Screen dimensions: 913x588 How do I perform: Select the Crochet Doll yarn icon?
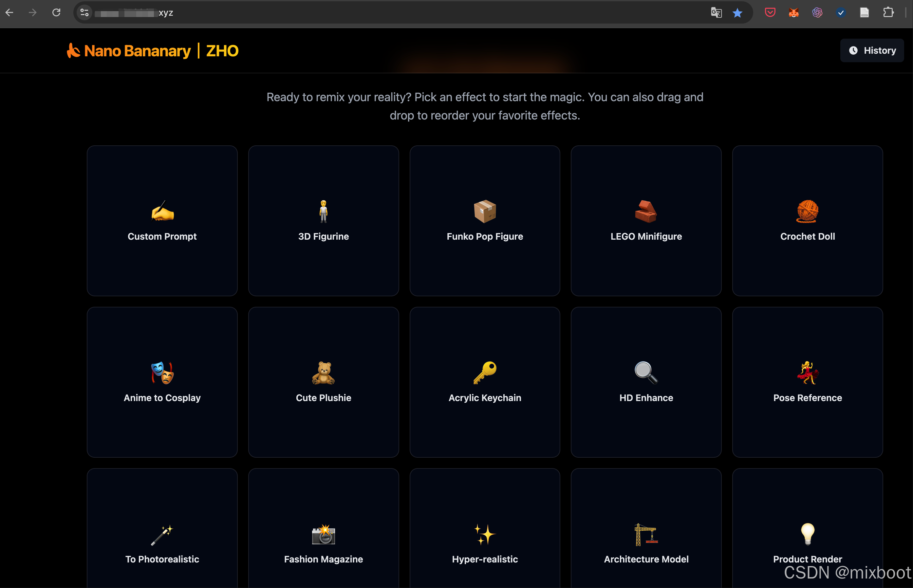pyautogui.click(x=807, y=211)
